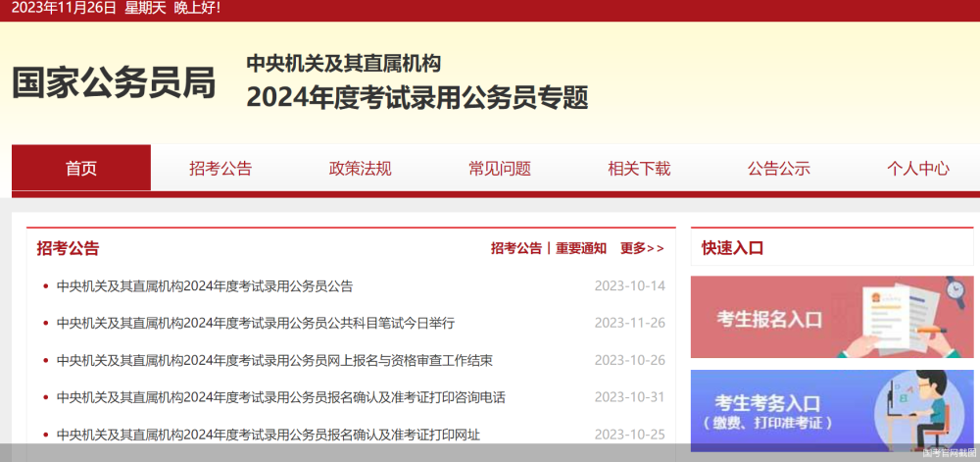Click the 考生报名入口 banner
This screenshot has height=462, width=980.
click(832, 317)
